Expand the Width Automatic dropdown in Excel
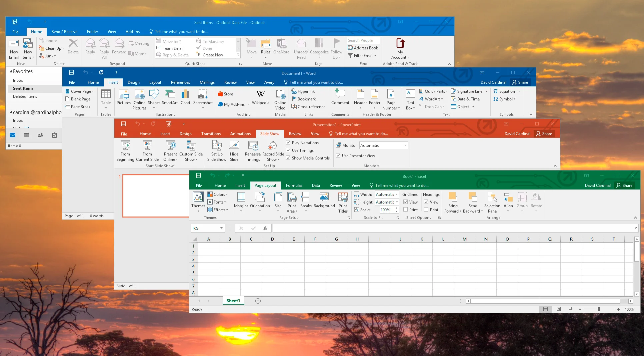Viewport: 644px width, 356px height. 397,194
